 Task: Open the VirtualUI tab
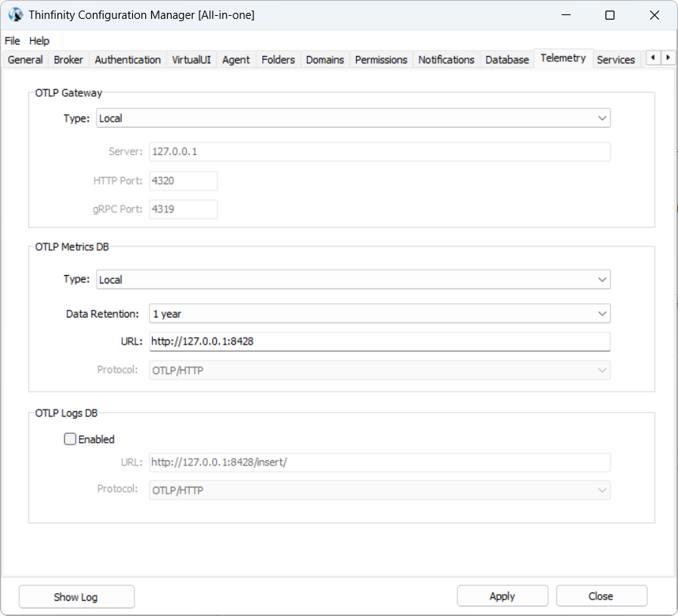[x=191, y=60]
